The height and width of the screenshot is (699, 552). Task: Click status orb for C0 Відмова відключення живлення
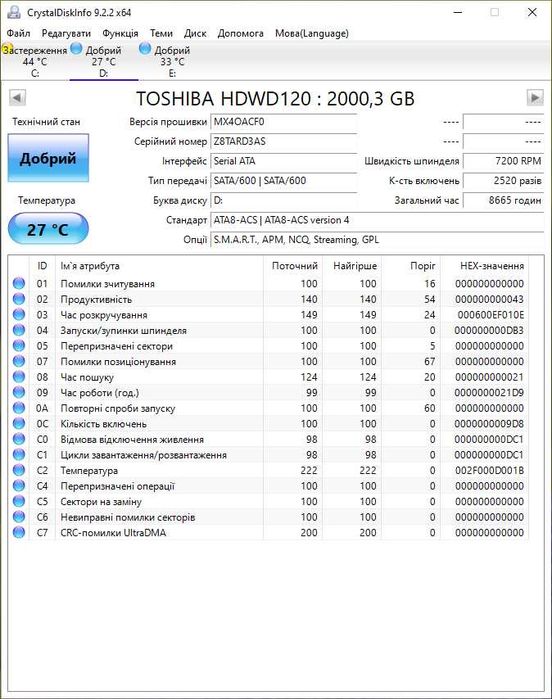[x=19, y=439]
